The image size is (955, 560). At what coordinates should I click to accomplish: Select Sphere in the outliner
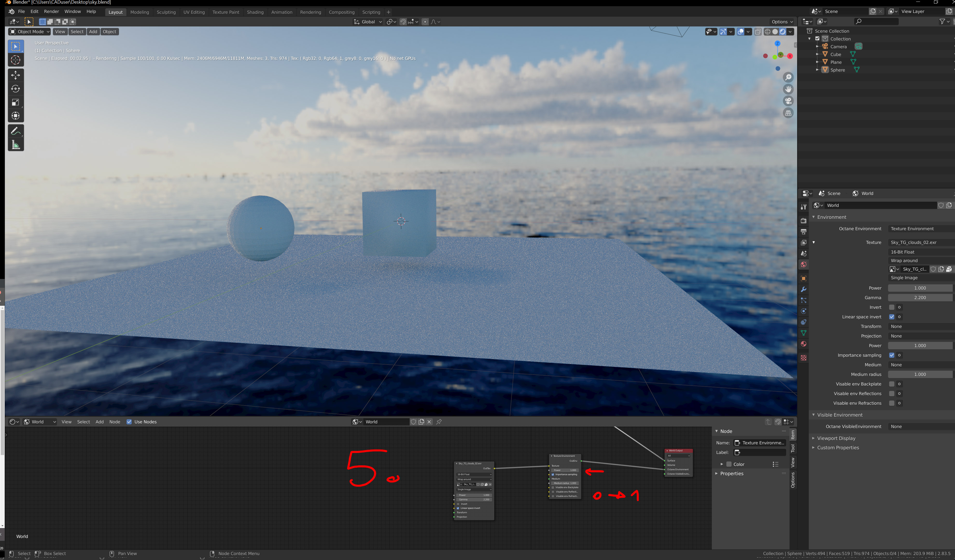click(x=838, y=70)
